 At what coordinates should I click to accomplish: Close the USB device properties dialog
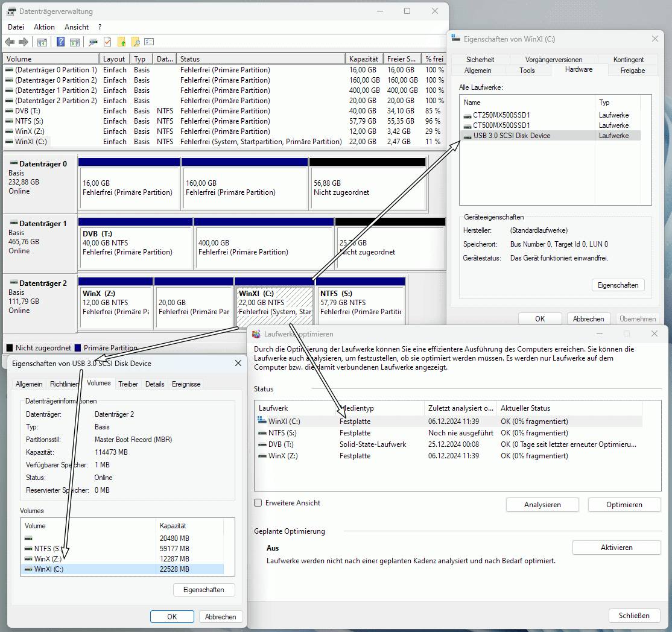(238, 364)
